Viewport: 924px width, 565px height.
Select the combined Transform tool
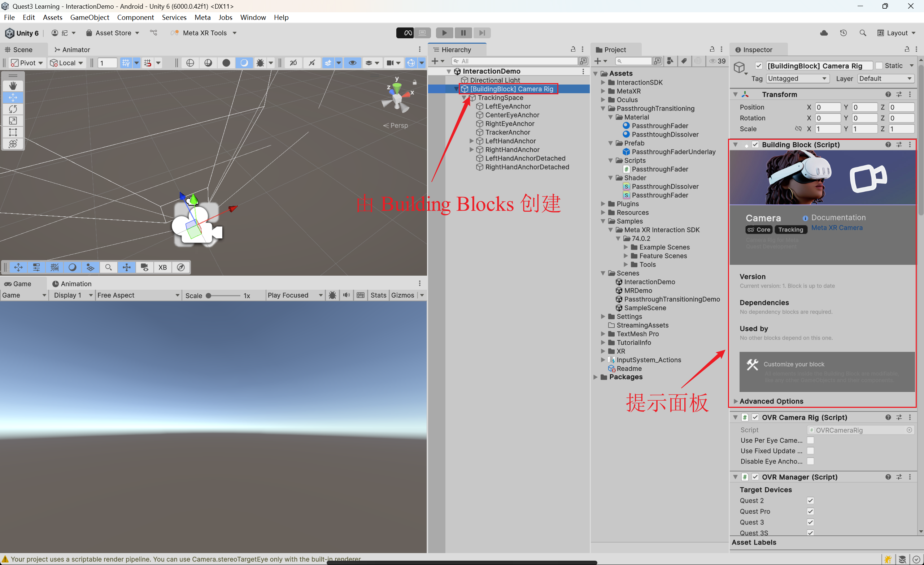(x=13, y=144)
